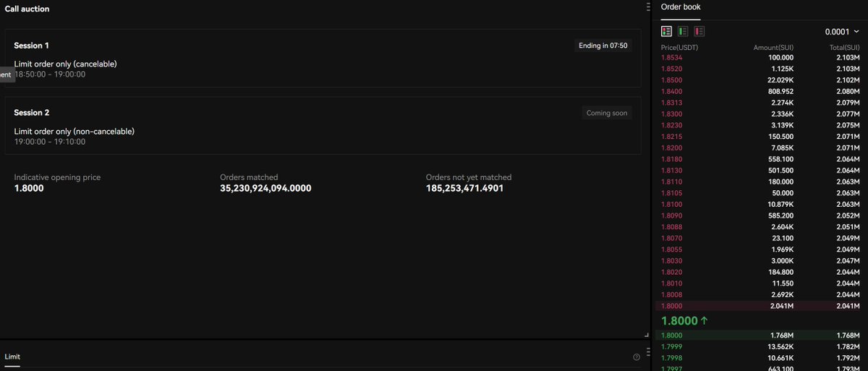Select the 1.8215 sell price
This screenshot has height=371, width=868.
click(671, 136)
